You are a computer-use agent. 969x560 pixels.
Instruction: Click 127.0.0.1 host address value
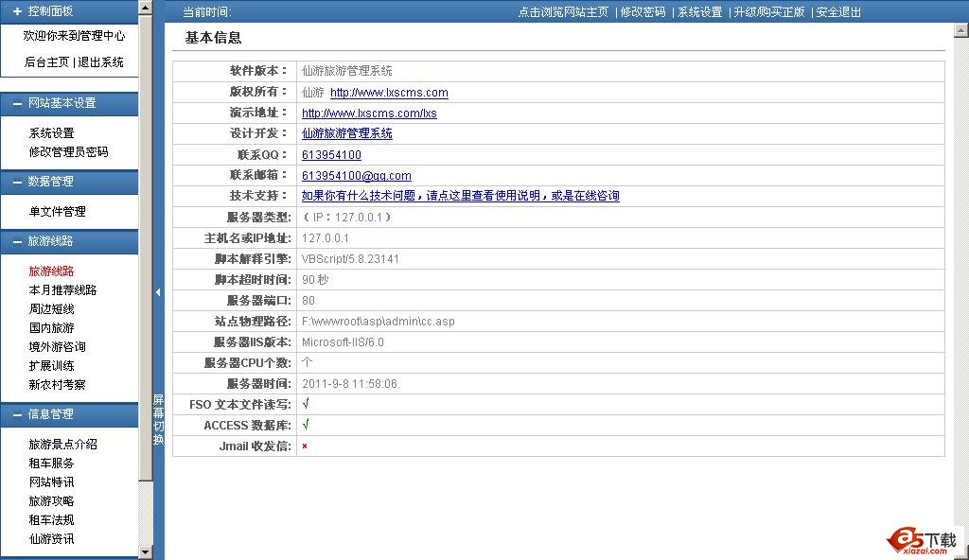(x=326, y=238)
